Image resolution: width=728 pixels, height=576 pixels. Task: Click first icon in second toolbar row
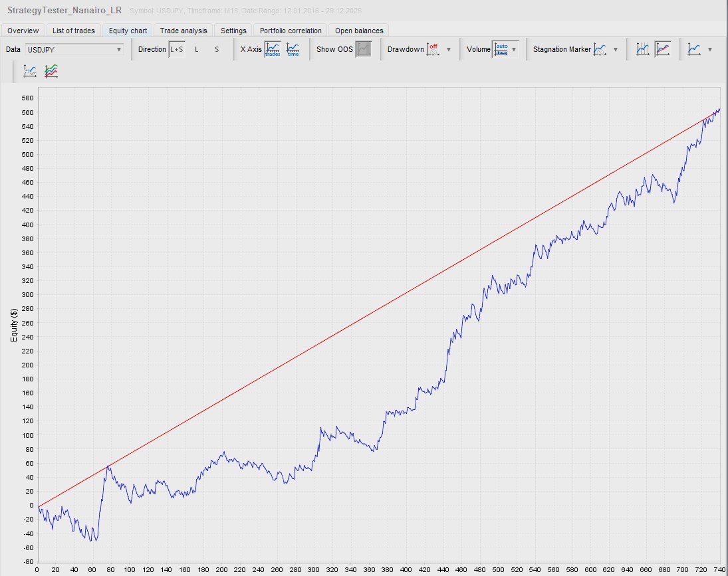pos(30,71)
